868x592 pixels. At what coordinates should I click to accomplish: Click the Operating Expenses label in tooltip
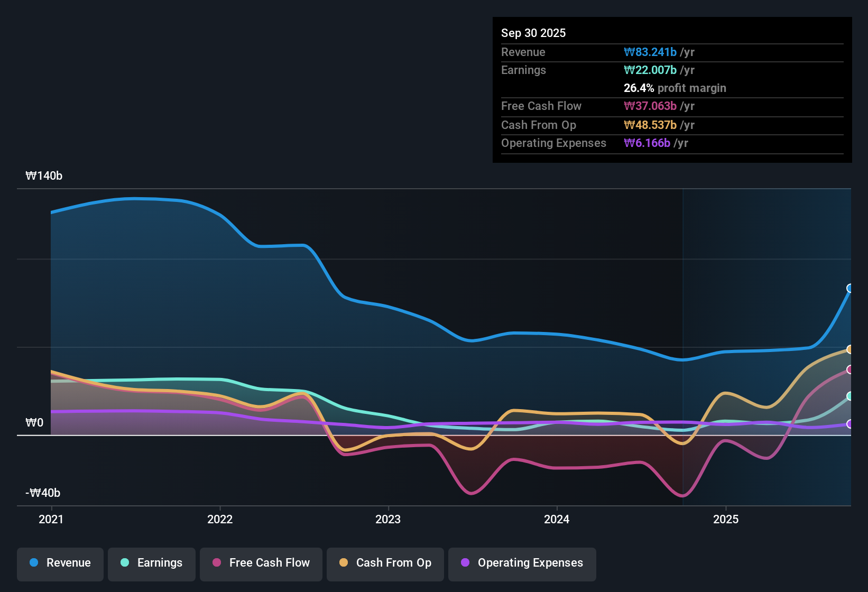(553, 143)
